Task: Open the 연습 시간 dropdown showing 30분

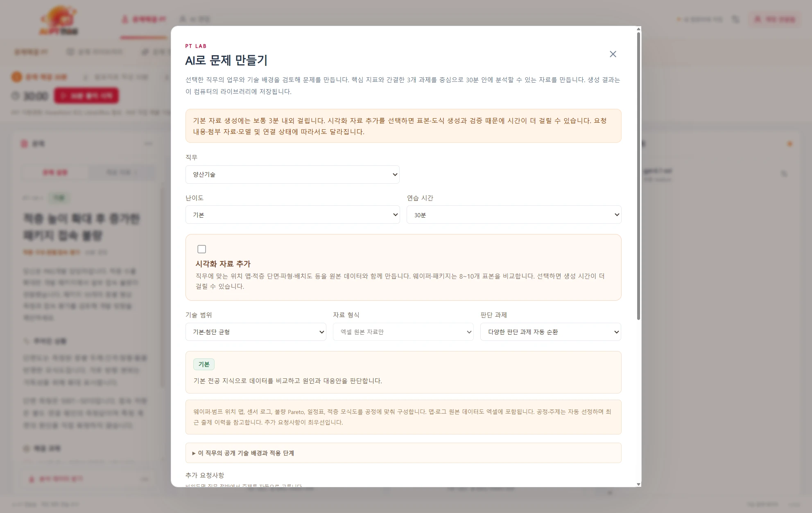Action: pyautogui.click(x=514, y=215)
